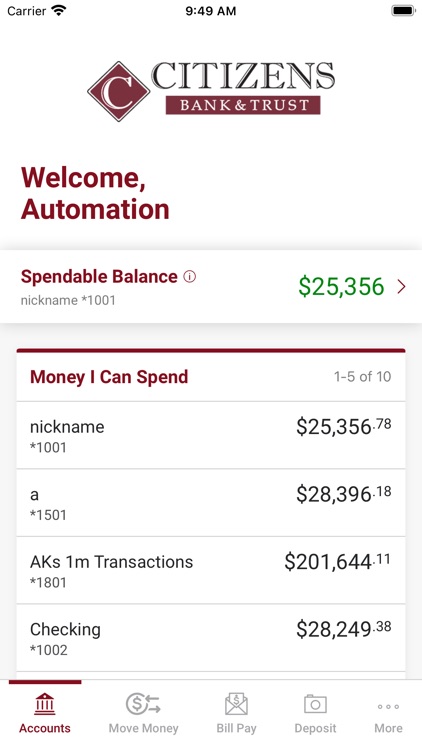Viewport: 422px width, 750px height.
Task: Tap the Spendable Balance title text
Action: 99,276
